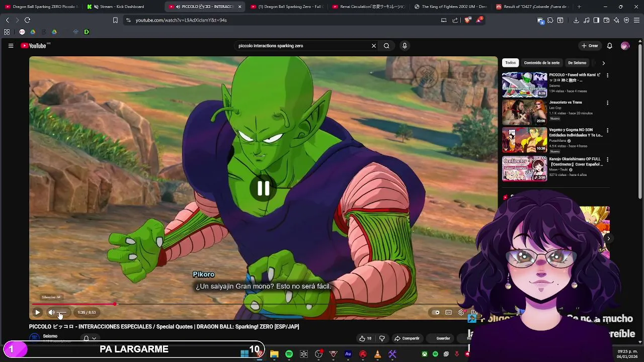The image size is (644, 362).
Task: Open YouTube notifications bell
Action: click(609, 46)
